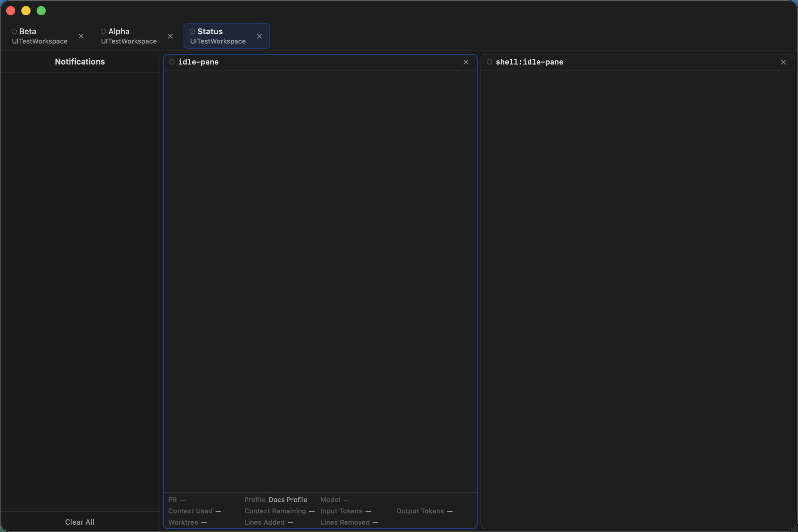Screen dimensions: 798x532
Task: Click the Context Used field
Action: pyautogui.click(x=195, y=511)
